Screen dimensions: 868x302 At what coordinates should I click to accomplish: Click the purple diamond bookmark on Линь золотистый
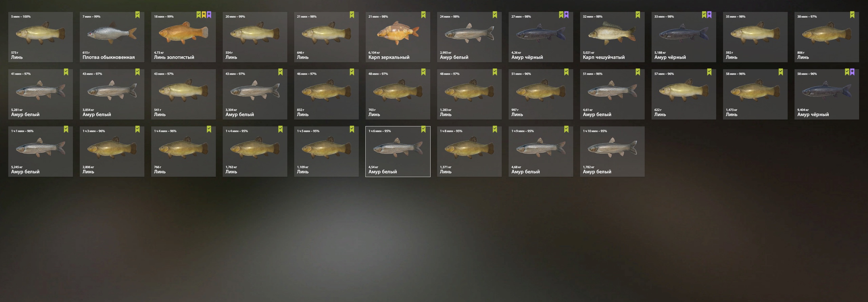[x=209, y=15]
